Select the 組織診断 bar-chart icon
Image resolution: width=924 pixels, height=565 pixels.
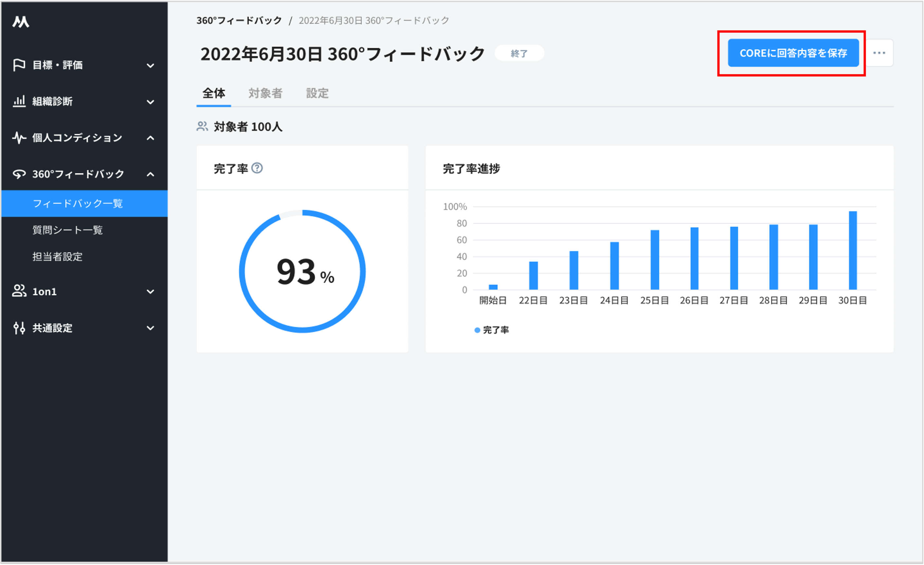[19, 101]
